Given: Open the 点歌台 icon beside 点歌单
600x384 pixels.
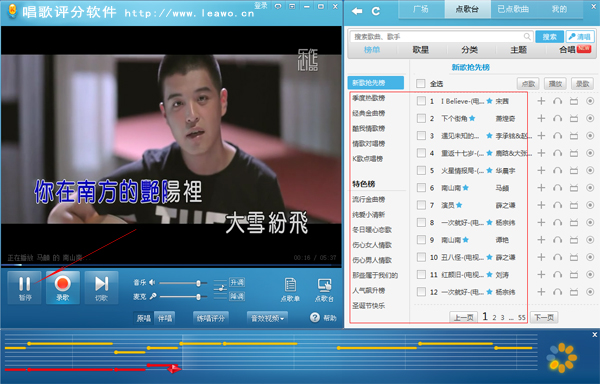Looking at the screenshot, I should click(x=324, y=290).
